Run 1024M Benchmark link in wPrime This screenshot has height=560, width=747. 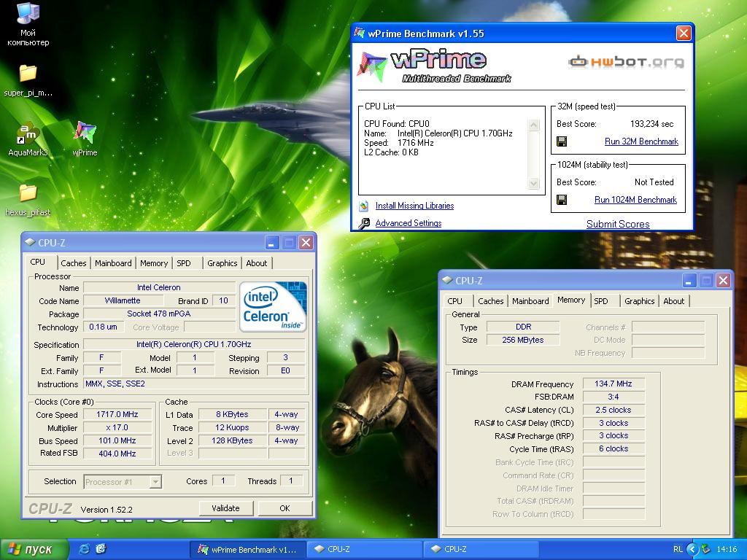click(635, 200)
